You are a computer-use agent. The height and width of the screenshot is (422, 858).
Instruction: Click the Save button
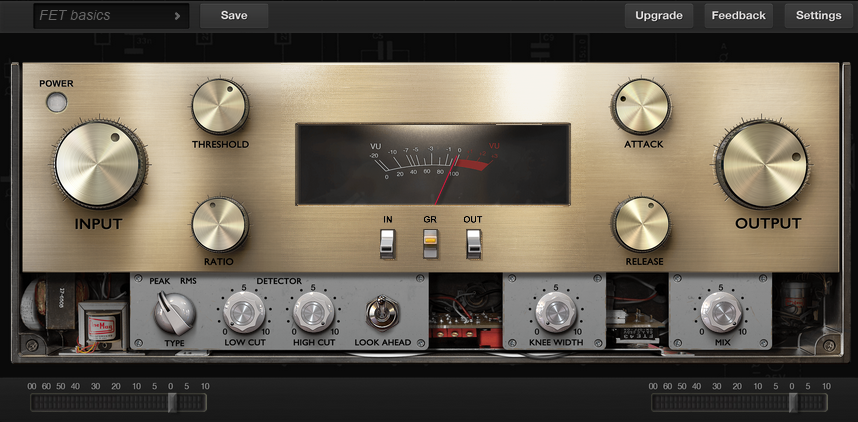point(234,15)
